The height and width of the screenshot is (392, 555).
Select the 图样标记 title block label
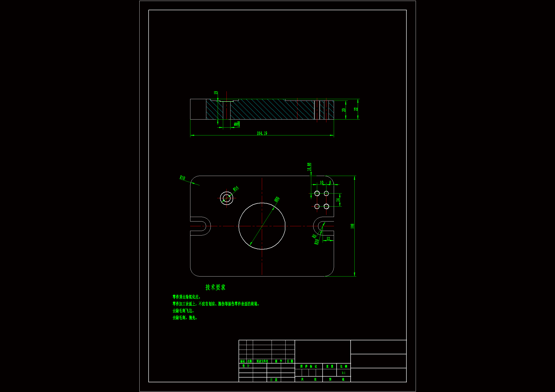[x=309, y=366]
